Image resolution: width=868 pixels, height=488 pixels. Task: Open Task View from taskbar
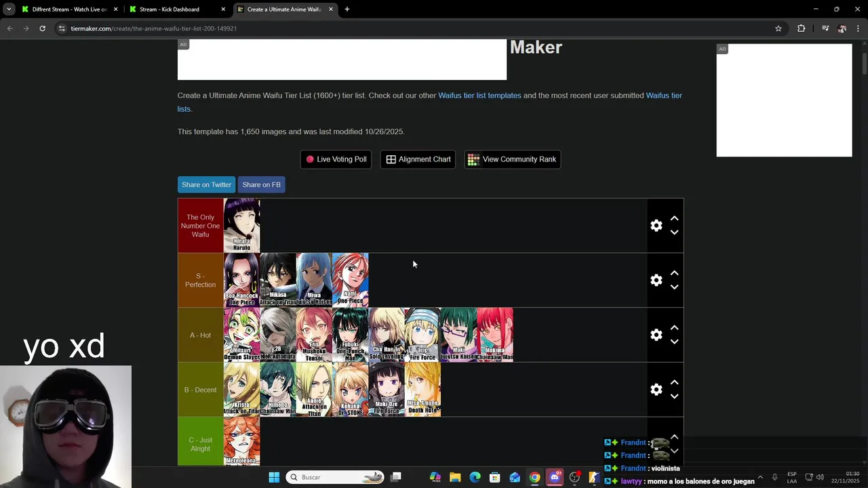(396, 477)
